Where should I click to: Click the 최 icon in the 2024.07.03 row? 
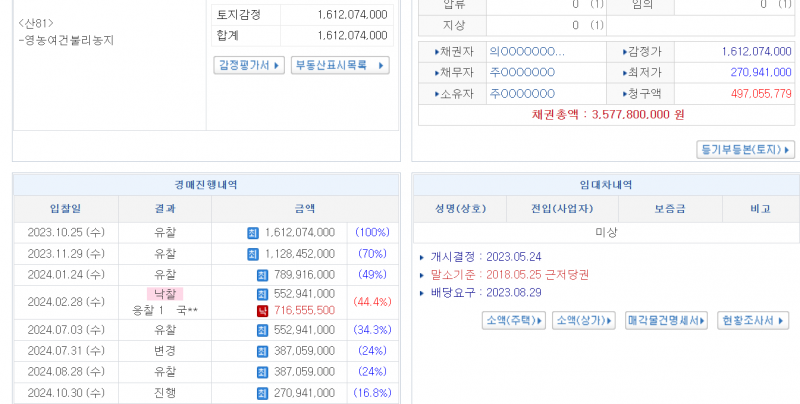pos(263,330)
